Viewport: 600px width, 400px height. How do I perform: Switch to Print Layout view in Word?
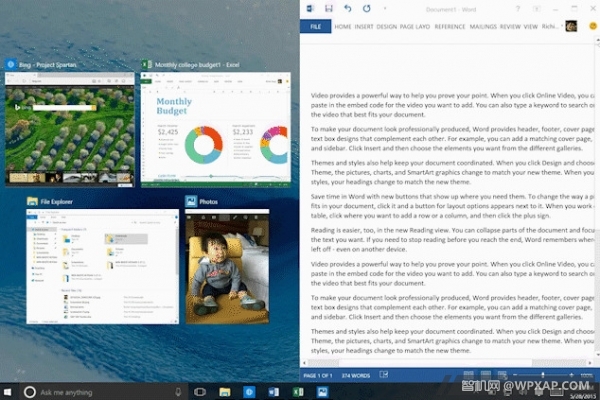point(486,375)
